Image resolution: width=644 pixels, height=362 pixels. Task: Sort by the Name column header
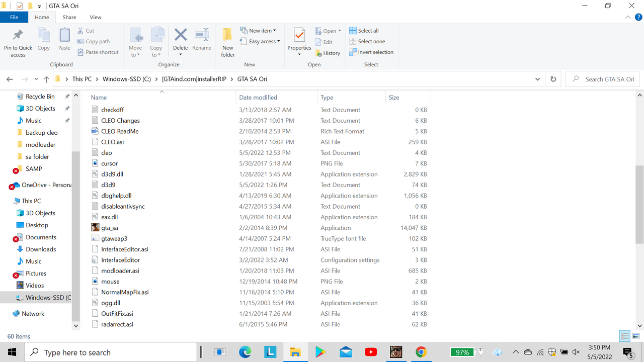162,98
